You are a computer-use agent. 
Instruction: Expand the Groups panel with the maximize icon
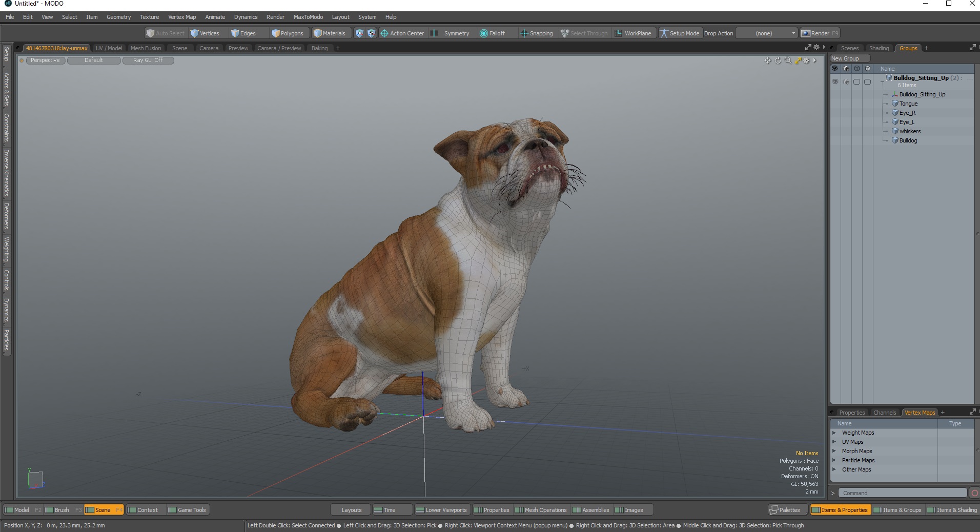(x=972, y=48)
